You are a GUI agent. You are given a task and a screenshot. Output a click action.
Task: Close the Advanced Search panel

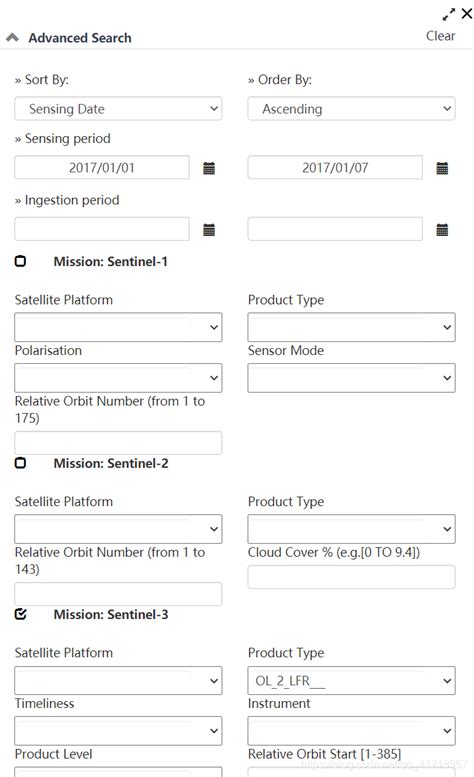(467, 13)
